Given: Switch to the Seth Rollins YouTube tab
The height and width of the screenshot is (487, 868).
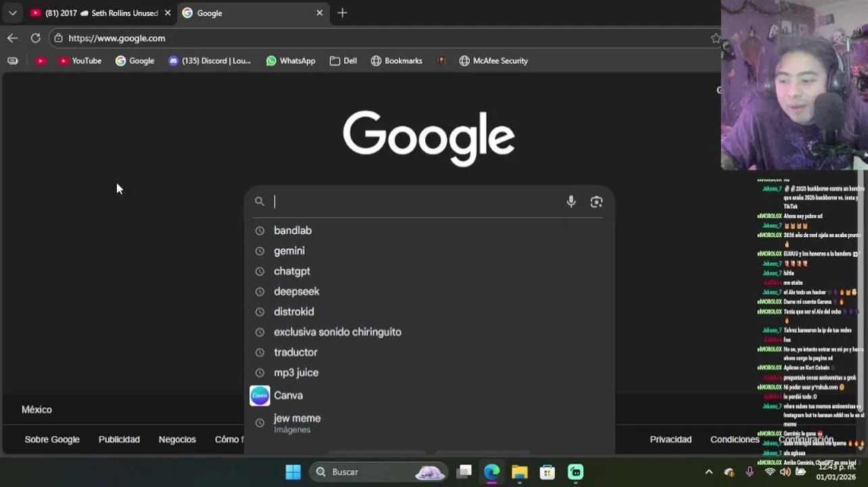Looking at the screenshot, I should click(100, 13).
